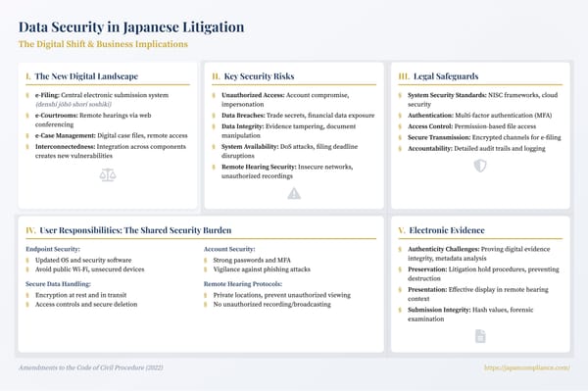Click the Secure Data Handling subheading
Image resolution: width=588 pixels, height=391 pixels.
58,284
